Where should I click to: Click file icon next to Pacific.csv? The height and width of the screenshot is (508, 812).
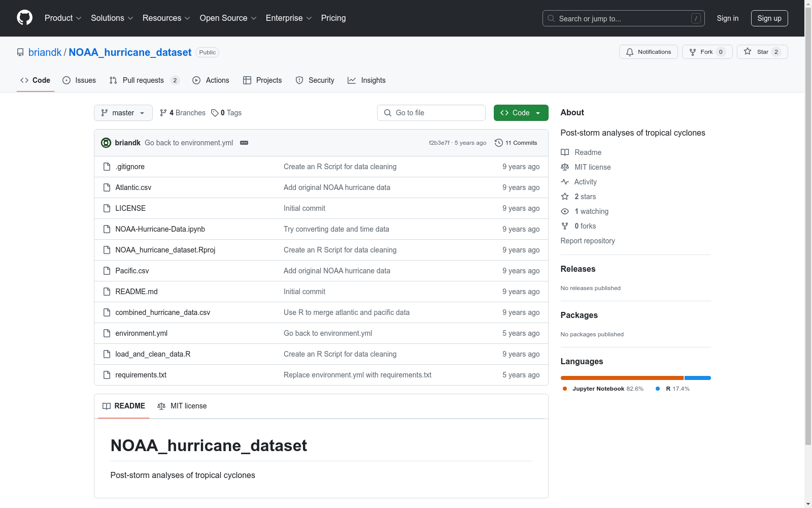[x=107, y=271]
